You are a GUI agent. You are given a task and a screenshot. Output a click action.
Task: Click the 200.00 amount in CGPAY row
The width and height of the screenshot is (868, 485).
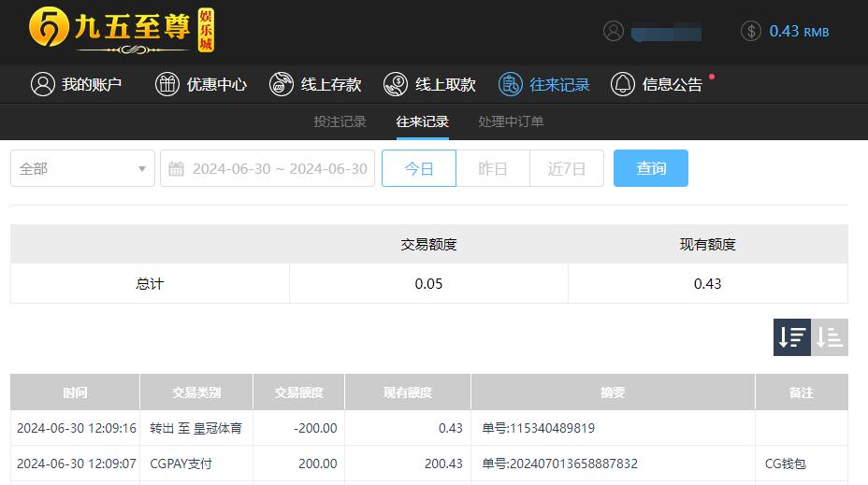(318, 464)
